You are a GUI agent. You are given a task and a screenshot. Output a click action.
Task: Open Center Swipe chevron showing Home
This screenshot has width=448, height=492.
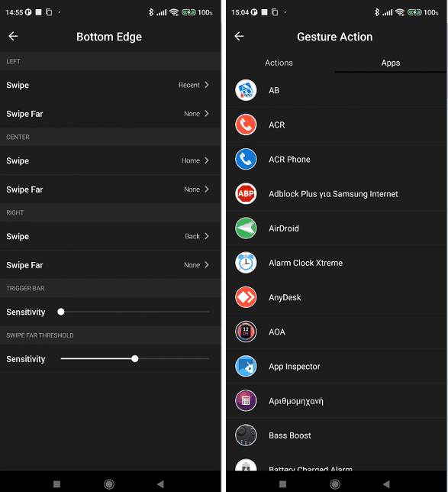coord(207,160)
